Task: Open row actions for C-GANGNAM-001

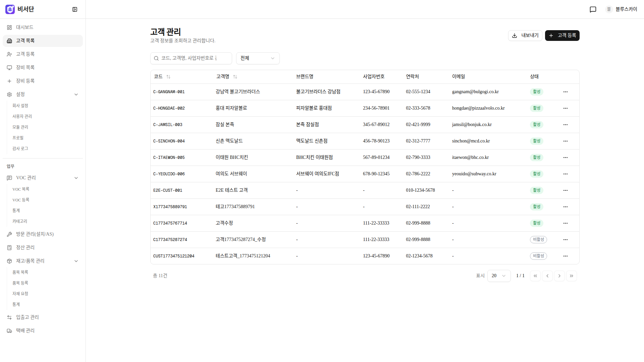Action: point(566,92)
